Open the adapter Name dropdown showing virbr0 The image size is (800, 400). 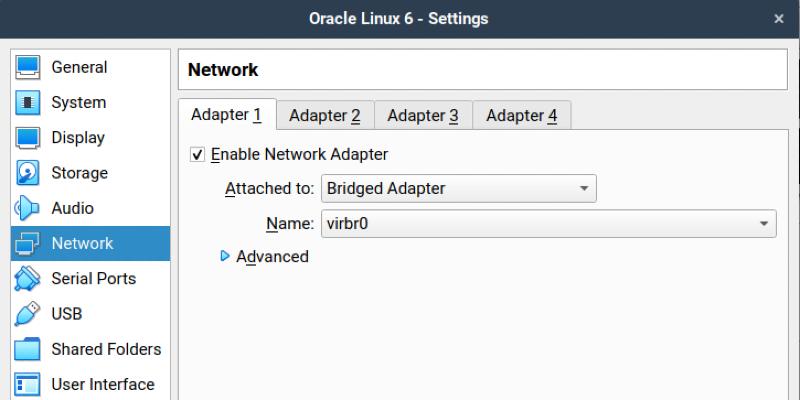pos(548,224)
